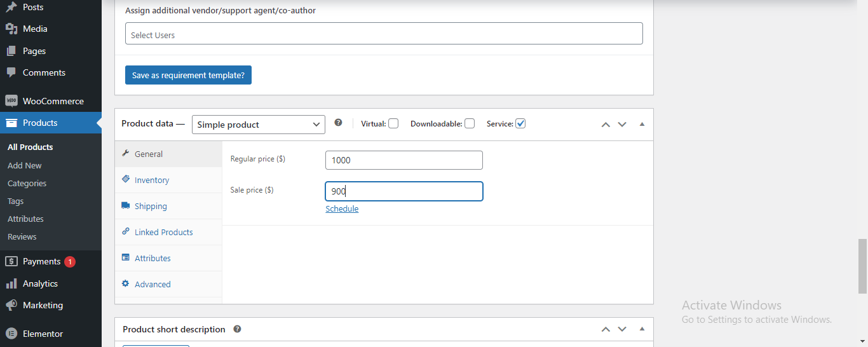This screenshot has height=347, width=868.
Task: Collapse Product data panel with triangle toggle
Action: pyautogui.click(x=642, y=125)
